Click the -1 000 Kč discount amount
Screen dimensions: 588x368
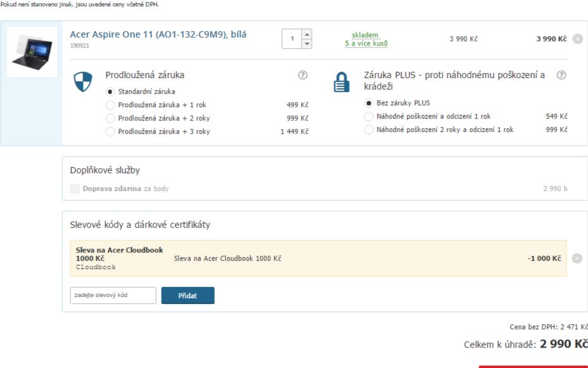pos(544,258)
